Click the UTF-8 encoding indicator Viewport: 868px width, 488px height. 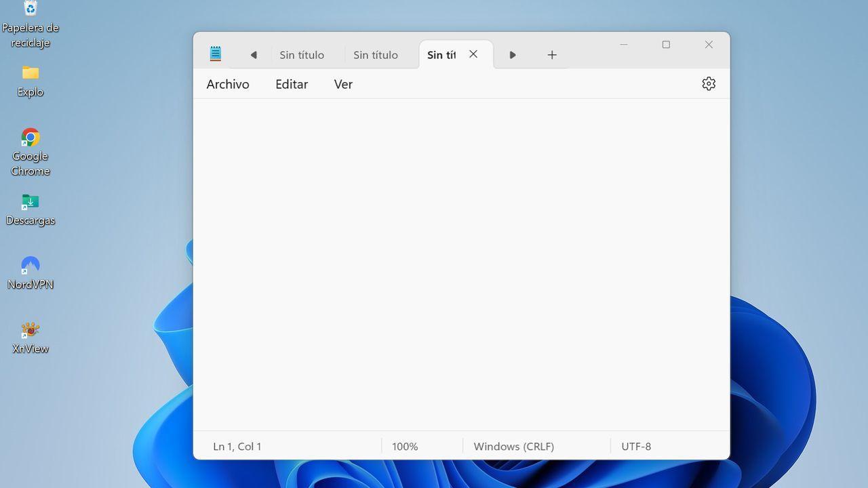coord(635,446)
